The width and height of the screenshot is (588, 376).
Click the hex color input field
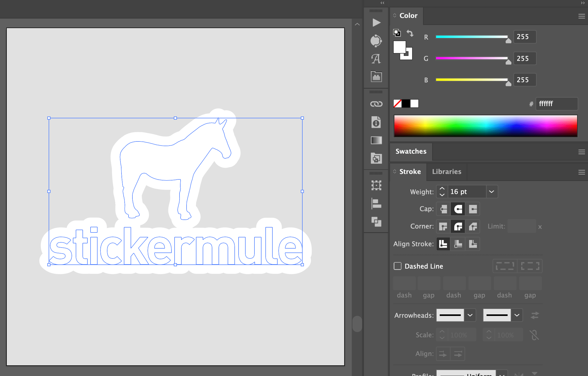pos(557,104)
